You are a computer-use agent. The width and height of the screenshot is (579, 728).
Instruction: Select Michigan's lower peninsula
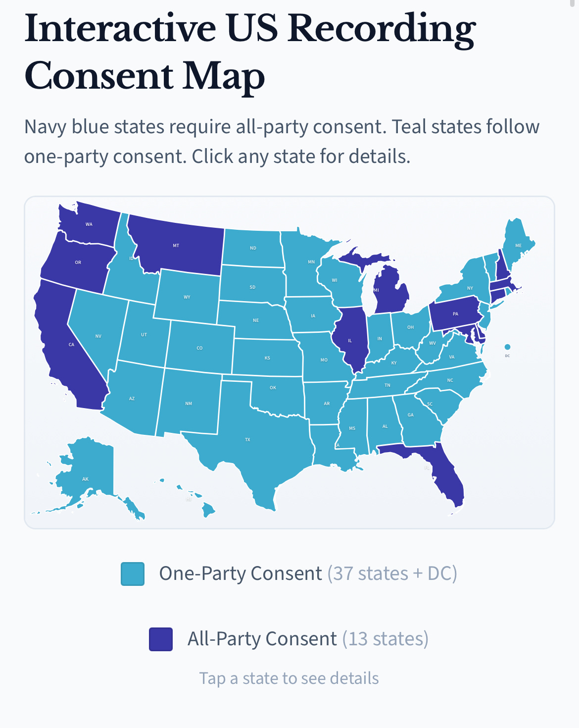[391, 292]
